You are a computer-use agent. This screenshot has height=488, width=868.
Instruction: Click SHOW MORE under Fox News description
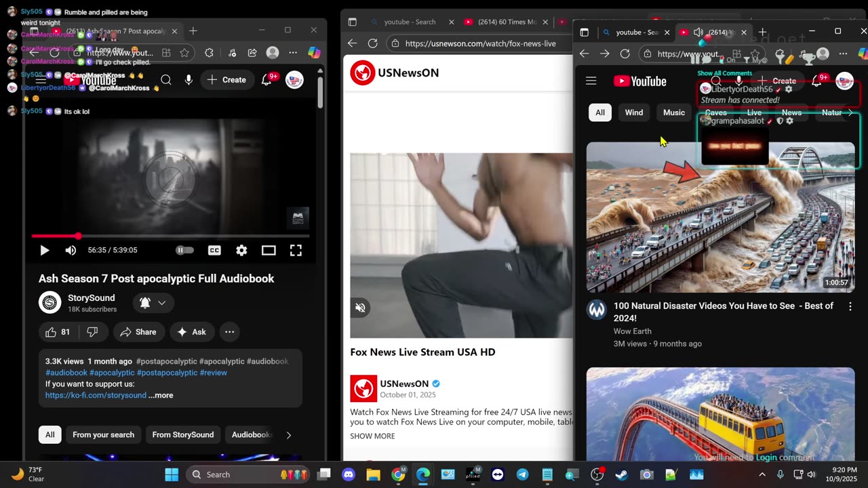pos(372,436)
